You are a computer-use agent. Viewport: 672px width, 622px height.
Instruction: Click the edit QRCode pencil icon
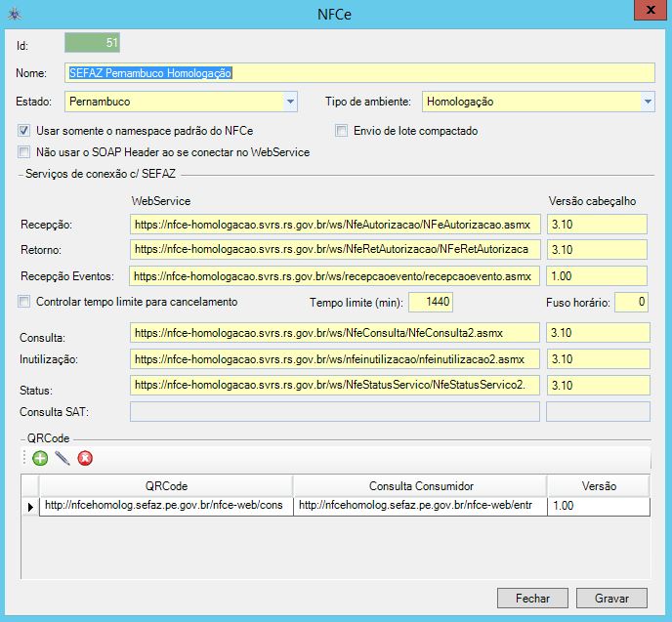tap(63, 458)
